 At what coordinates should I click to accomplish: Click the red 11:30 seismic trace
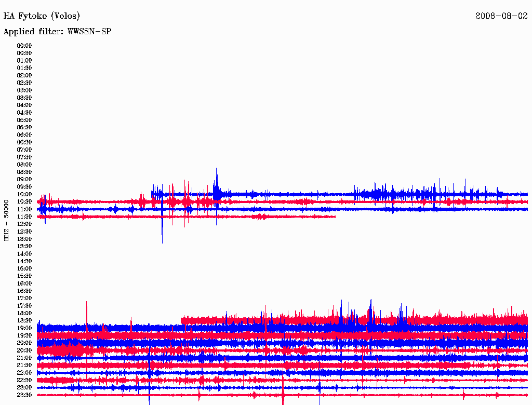click(187, 217)
